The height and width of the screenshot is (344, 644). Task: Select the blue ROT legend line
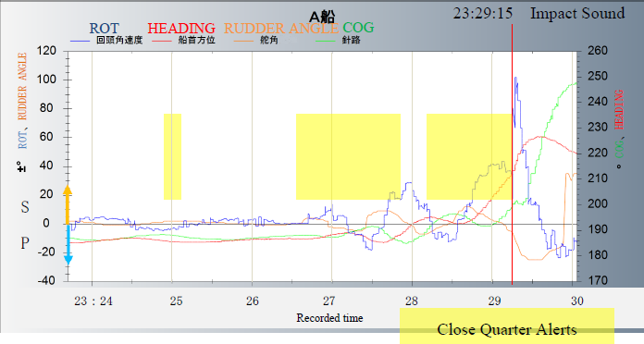[80, 41]
